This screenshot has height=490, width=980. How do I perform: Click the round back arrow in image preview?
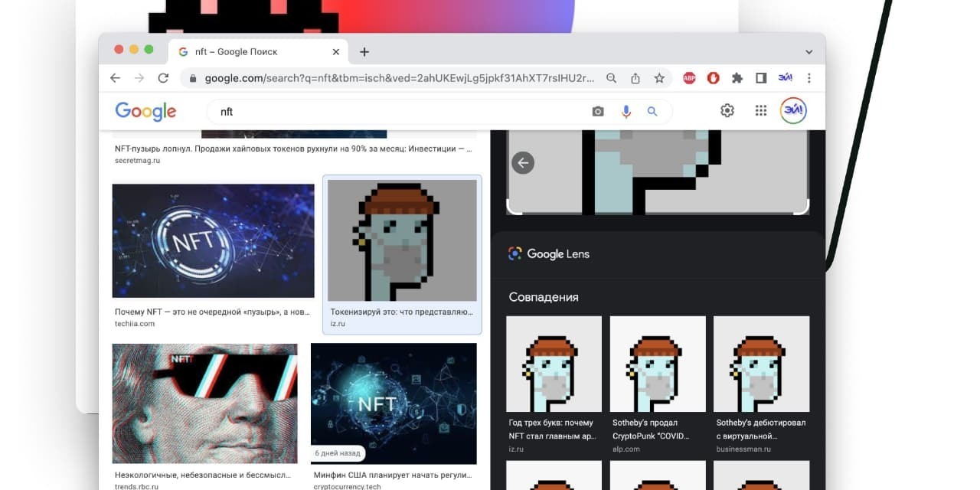523,162
